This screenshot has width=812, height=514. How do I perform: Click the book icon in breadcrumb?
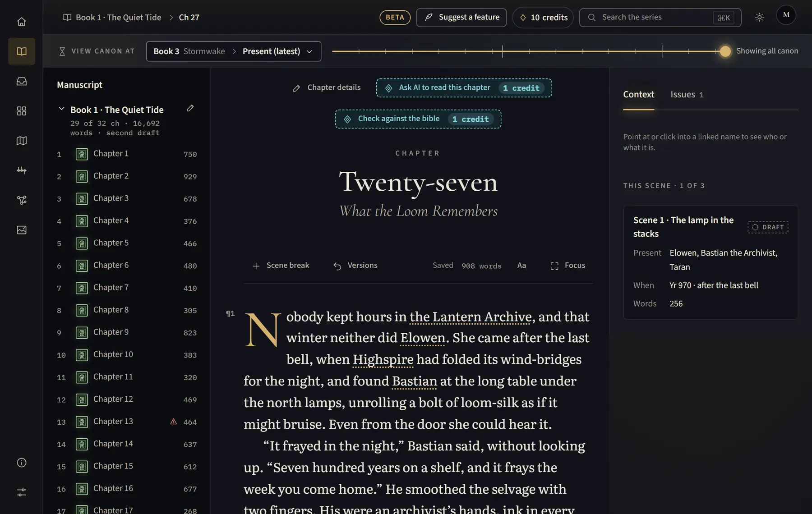point(67,17)
